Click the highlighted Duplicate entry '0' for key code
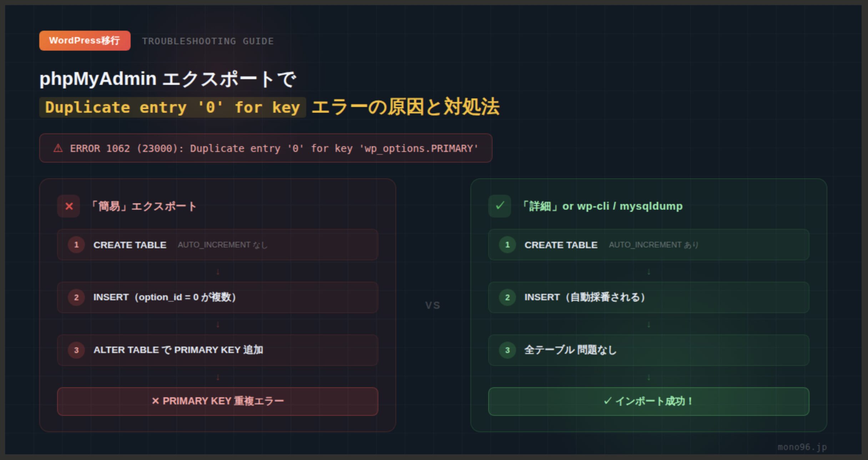The height and width of the screenshot is (460, 868). click(x=172, y=107)
